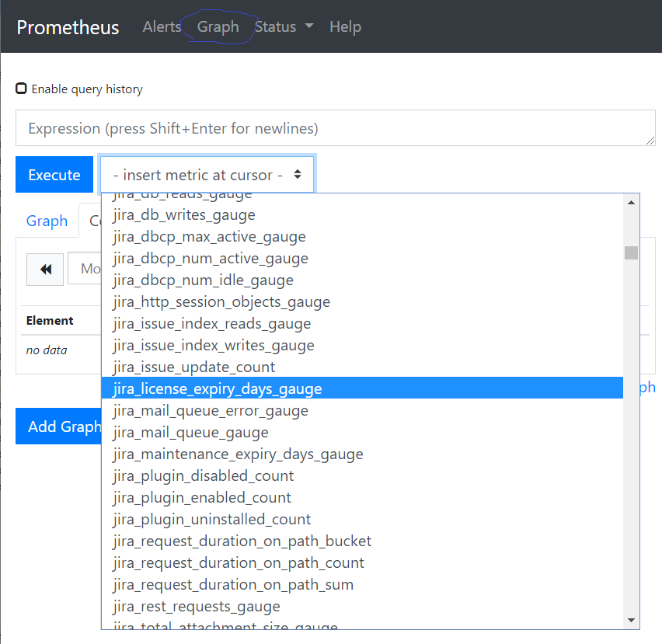Click the rewind arrows icon in graph controls
662x644 pixels.
44,269
